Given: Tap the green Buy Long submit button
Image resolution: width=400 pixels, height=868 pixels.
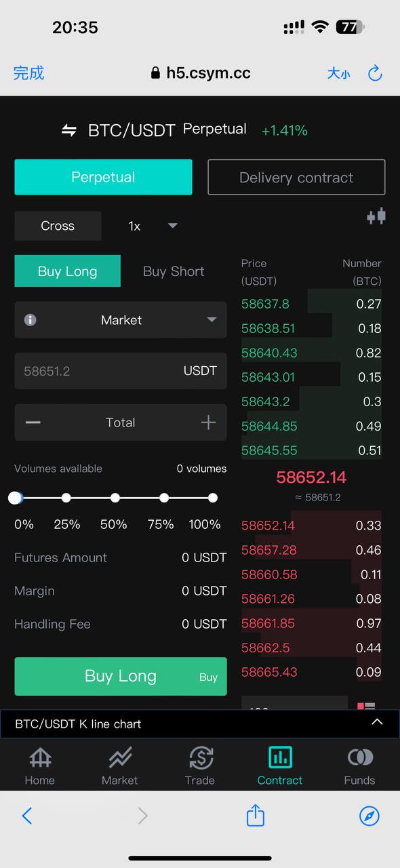Looking at the screenshot, I should click(121, 676).
